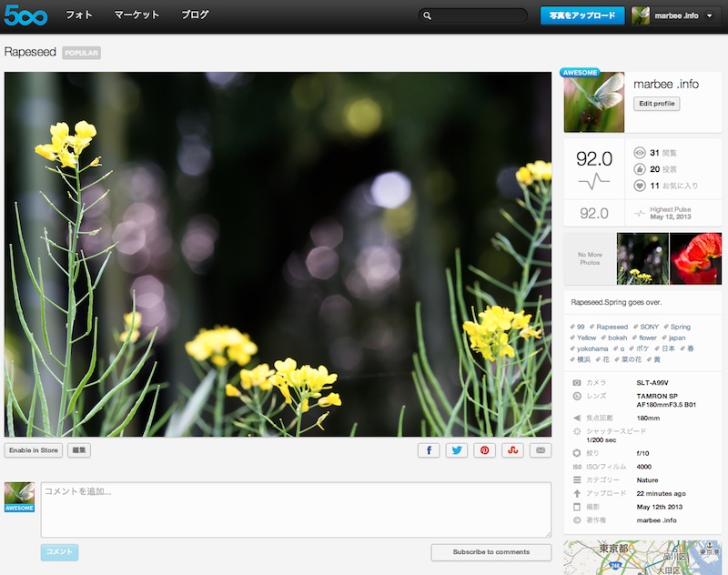
Task: Open the マーケット menu
Action: coord(136,15)
